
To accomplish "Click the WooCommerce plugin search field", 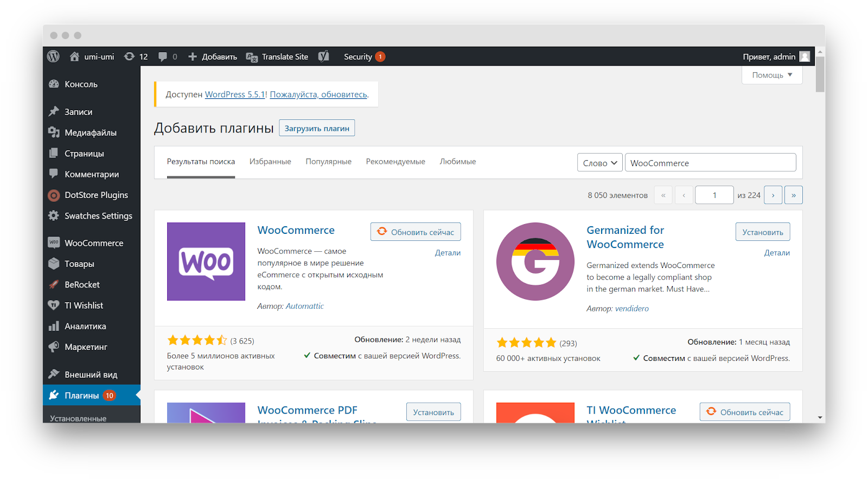I will [x=711, y=163].
